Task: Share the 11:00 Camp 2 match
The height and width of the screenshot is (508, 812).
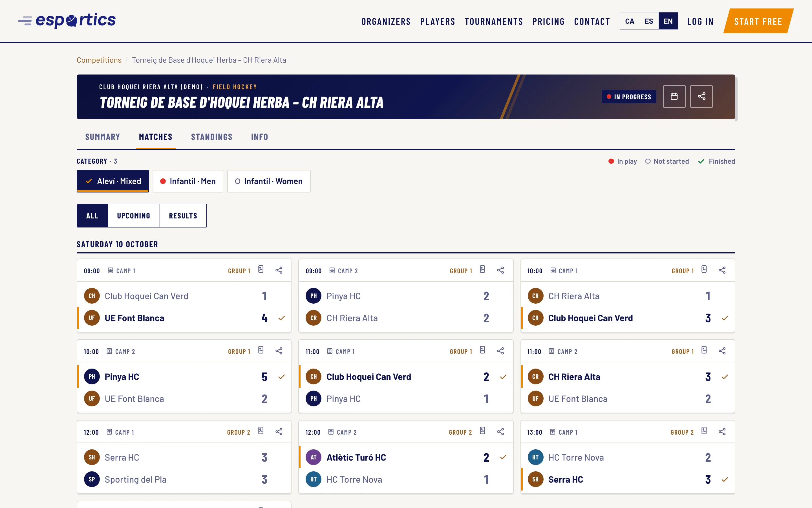Action: click(722, 351)
